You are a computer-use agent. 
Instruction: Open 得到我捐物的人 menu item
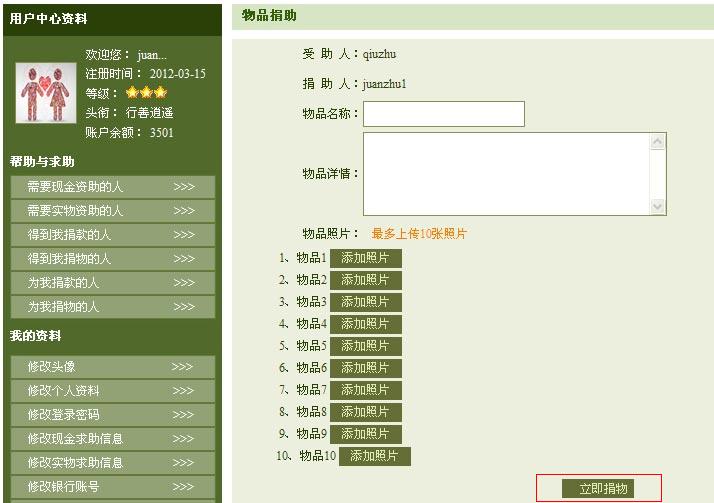(112, 259)
